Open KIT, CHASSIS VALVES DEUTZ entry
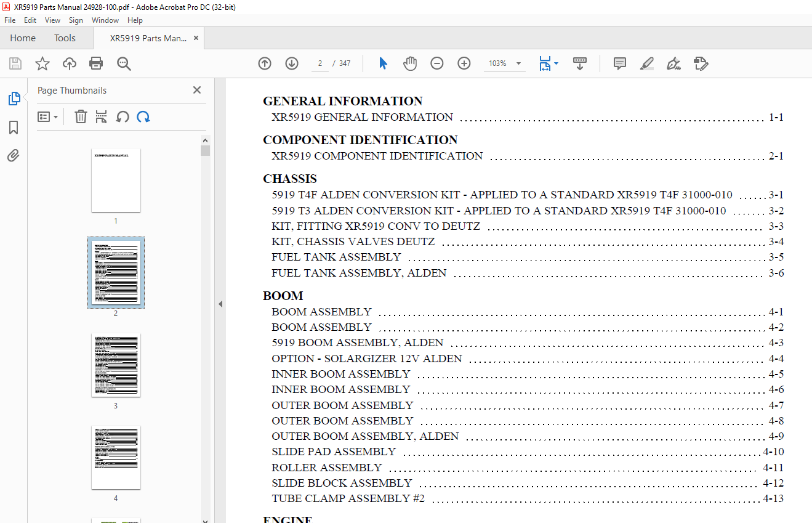 click(x=528, y=241)
